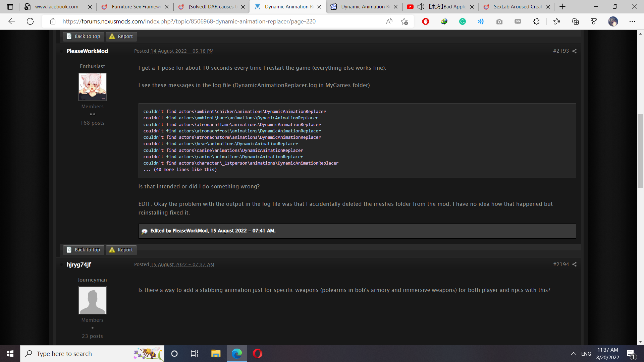Open the Extensions puzzle icon

tap(536, 21)
